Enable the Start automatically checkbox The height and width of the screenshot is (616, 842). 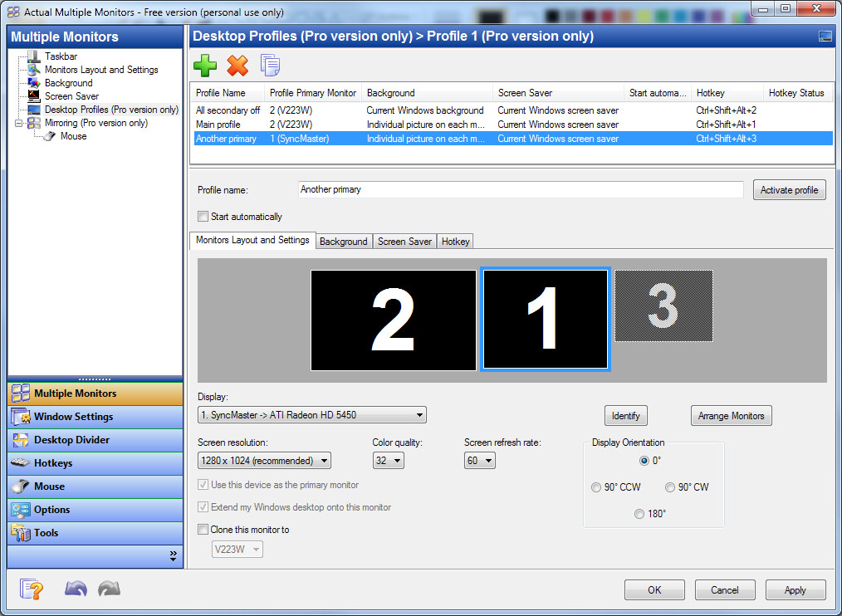[203, 216]
